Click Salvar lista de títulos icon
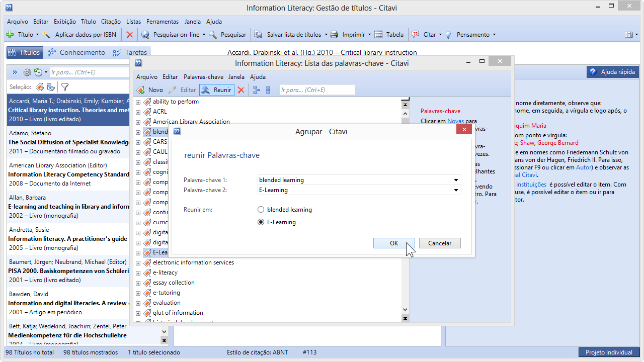 tap(259, 35)
